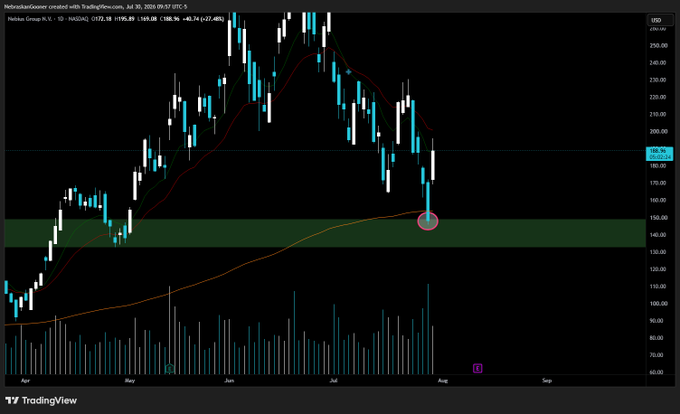The width and height of the screenshot is (680, 414).
Task: Click the Nebius Group N.V. symbol title
Action: pos(29,19)
